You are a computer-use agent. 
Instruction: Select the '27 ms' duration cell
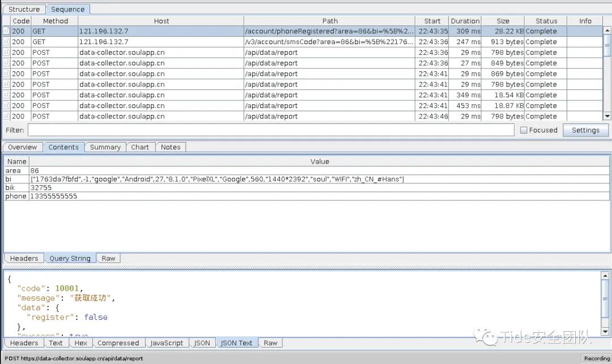465,63
